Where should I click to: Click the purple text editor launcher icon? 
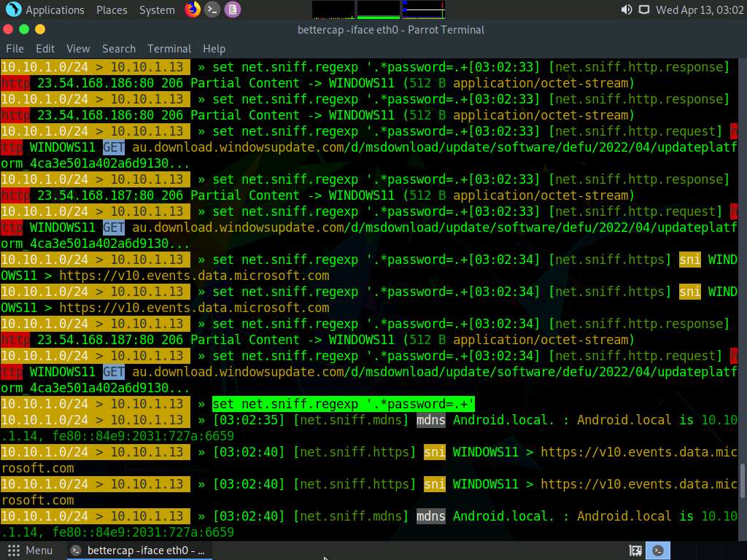(232, 9)
